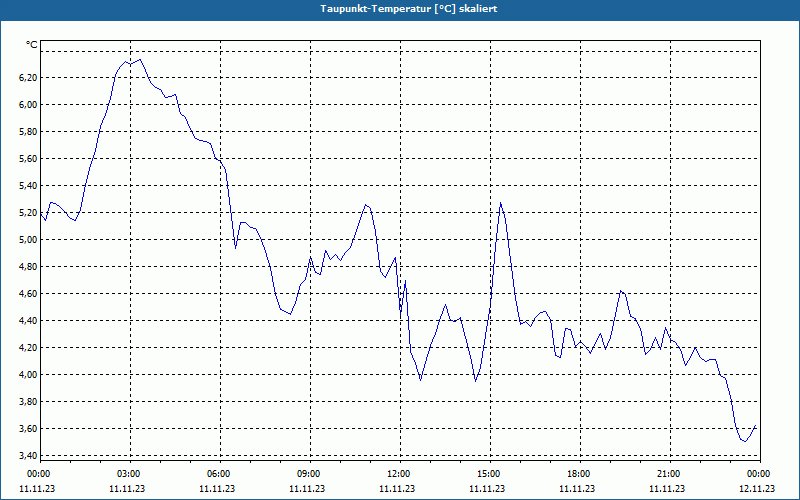
Task: Click the 3,60 y-axis label
Action: coord(28,429)
